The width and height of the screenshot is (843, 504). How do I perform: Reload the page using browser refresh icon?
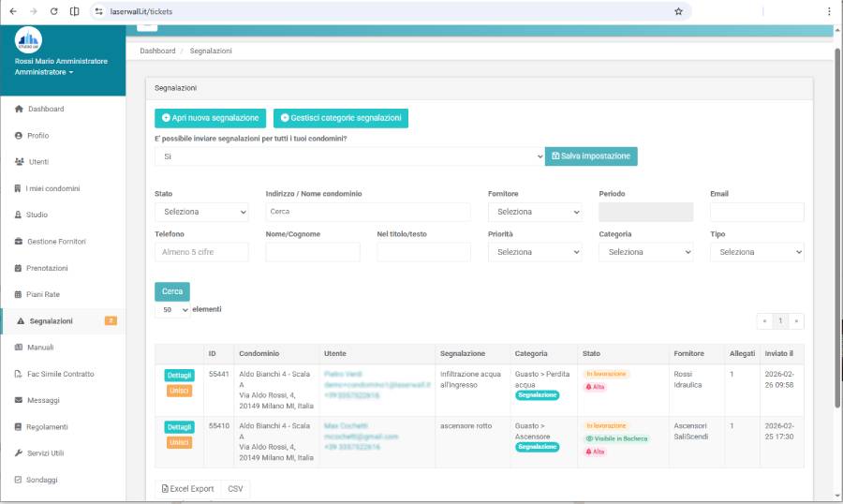point(53,11)
